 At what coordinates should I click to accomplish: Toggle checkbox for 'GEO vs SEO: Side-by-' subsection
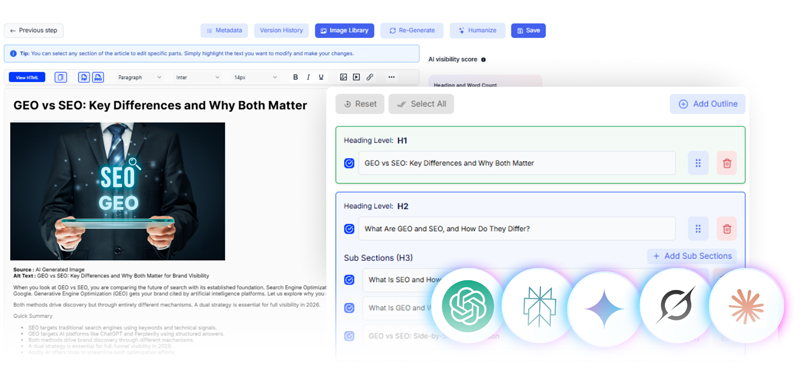pyautogui.click(x=349, y=336)
